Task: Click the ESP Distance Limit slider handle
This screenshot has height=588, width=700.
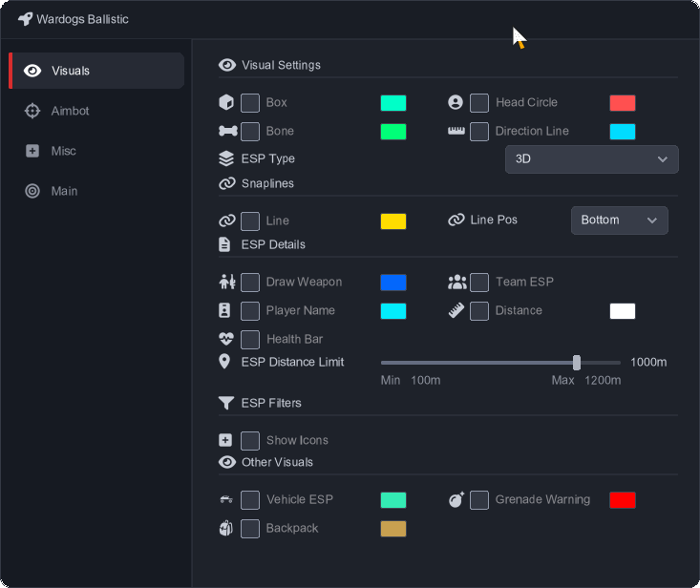Action: [x=577, y=363]
